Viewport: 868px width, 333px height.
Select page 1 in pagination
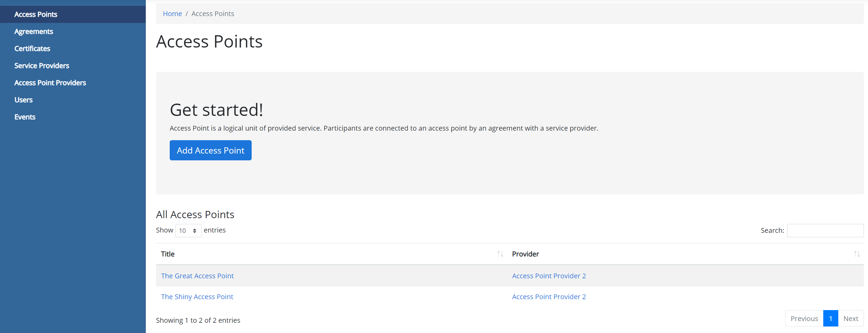[x=830, y=319]
